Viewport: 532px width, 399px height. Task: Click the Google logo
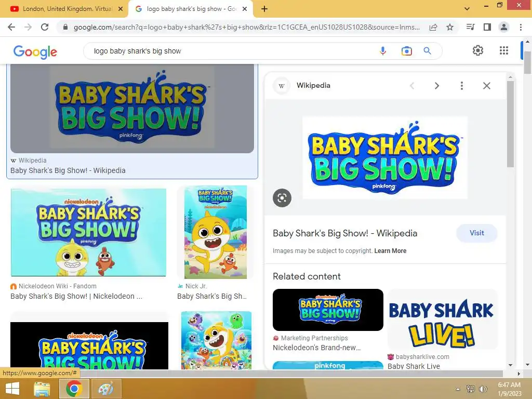pos(35,52)
